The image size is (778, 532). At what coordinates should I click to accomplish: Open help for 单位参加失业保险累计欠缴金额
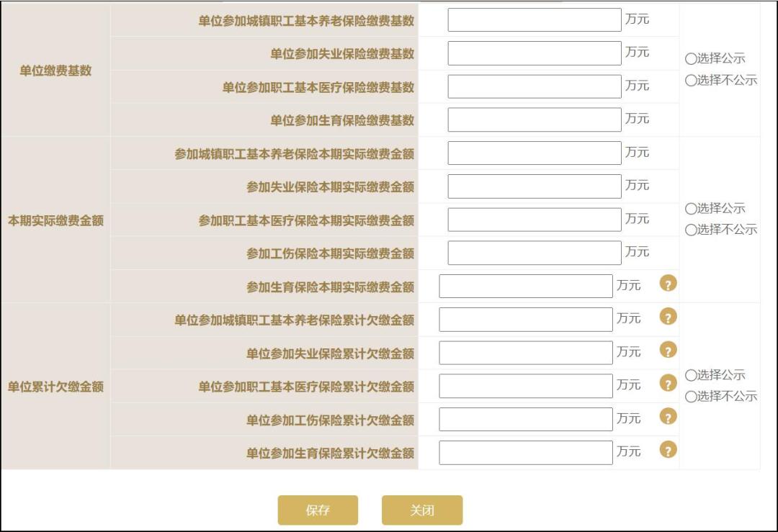[x=669, y=351]
